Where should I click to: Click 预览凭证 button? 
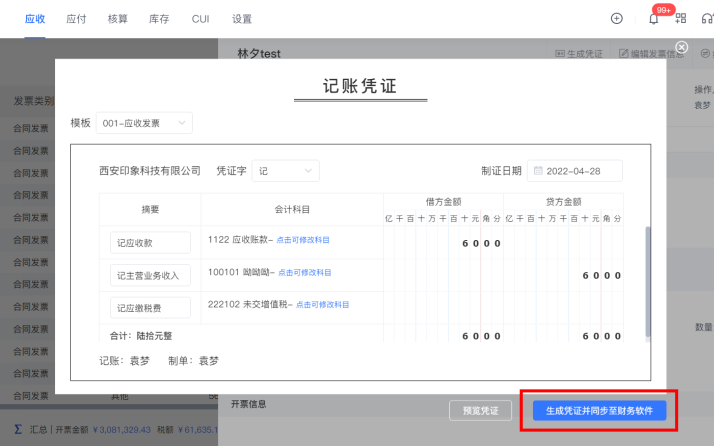(x=481, y=410)
